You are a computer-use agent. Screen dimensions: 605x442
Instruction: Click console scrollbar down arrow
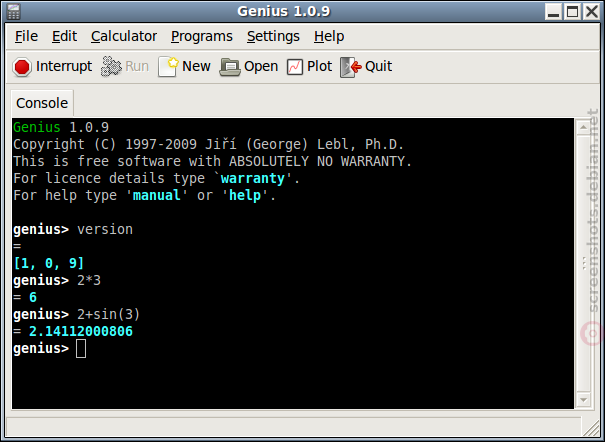pos(583,400)
